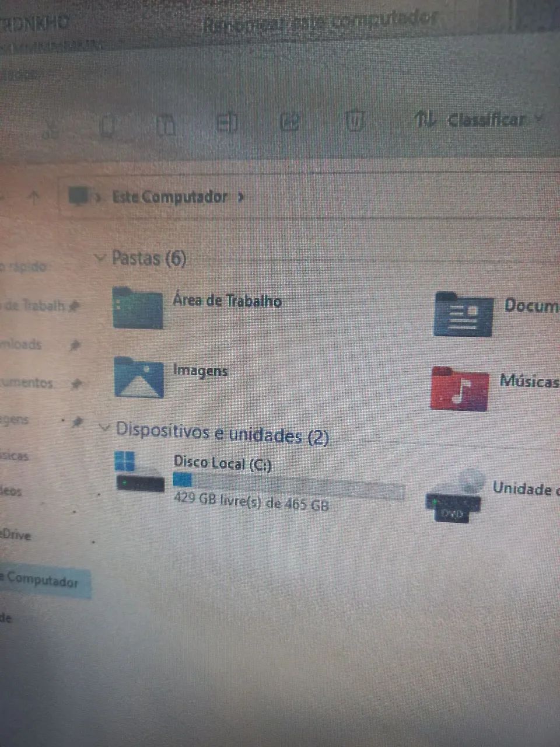
Task: Click the pin icon beside Downloads
Action: tap(75, 345)
